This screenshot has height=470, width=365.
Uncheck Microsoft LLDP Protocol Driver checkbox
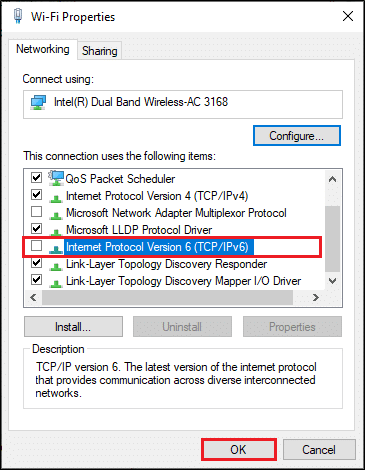36,228
